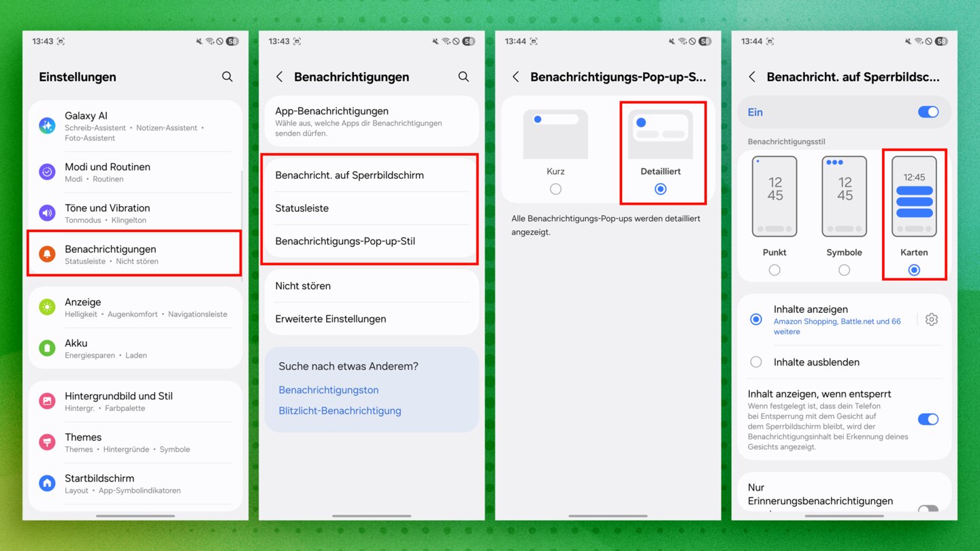The image size is (980, 551).
Task: Toggle Inhalt anzeigen, wenn entsperrt switch
Action: (x=928, y=419)
